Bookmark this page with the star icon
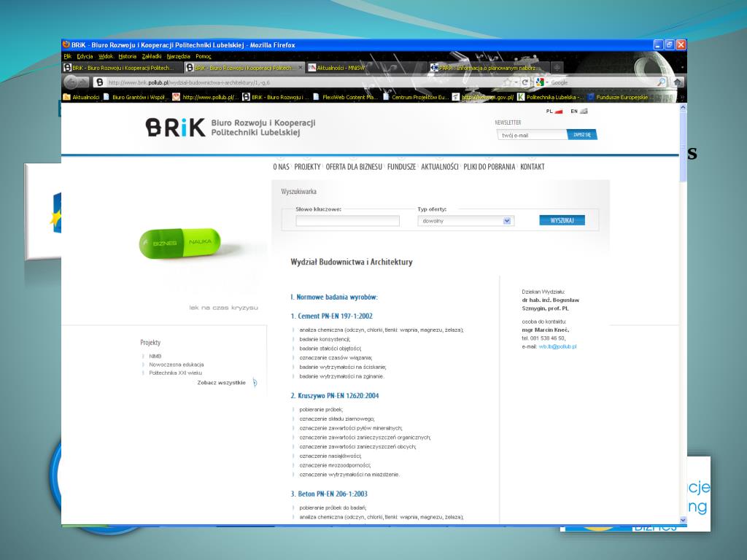Viewport: 747px width, 560px height. [x=508, y=82]
